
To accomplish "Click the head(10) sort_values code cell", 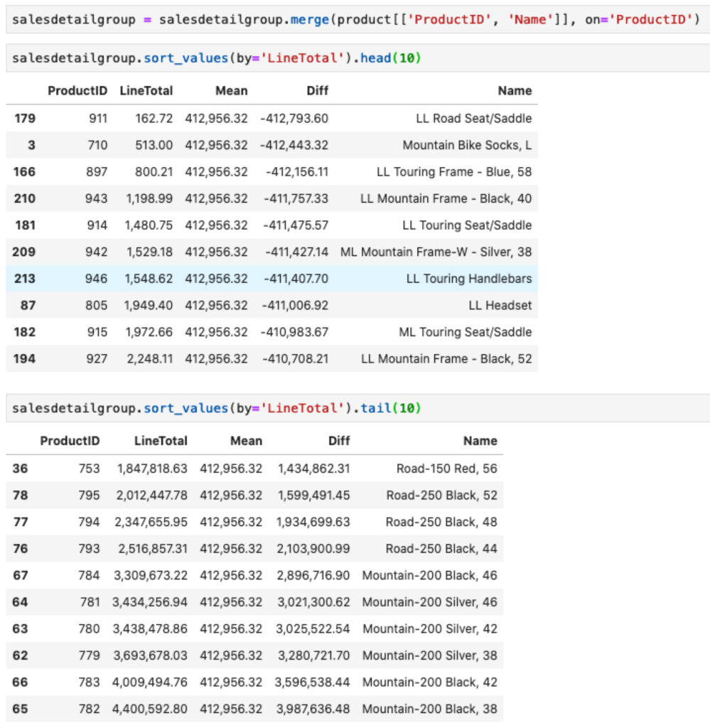I will [x=357, y=58].
